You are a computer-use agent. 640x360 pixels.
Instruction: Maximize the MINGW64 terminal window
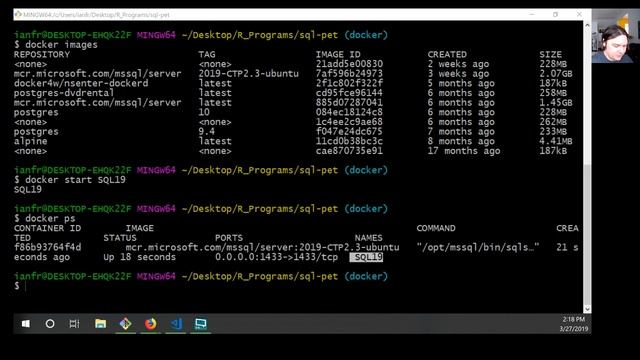[556, 14]
